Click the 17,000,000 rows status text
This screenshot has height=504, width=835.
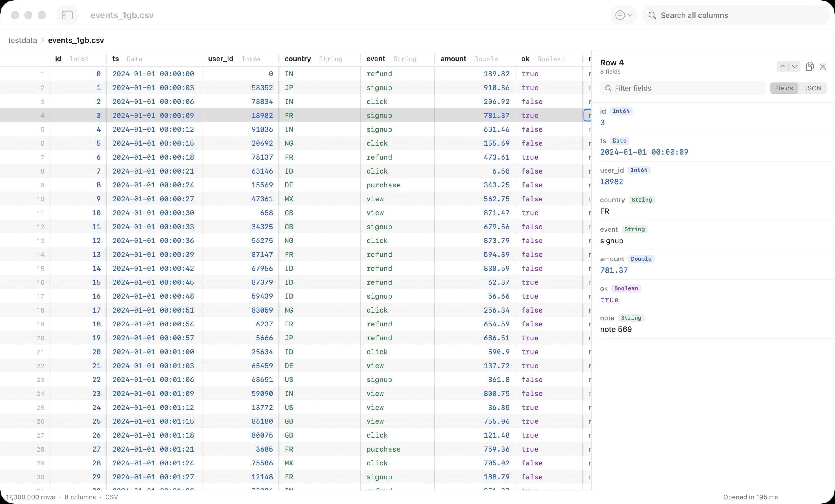pos(30,497)
